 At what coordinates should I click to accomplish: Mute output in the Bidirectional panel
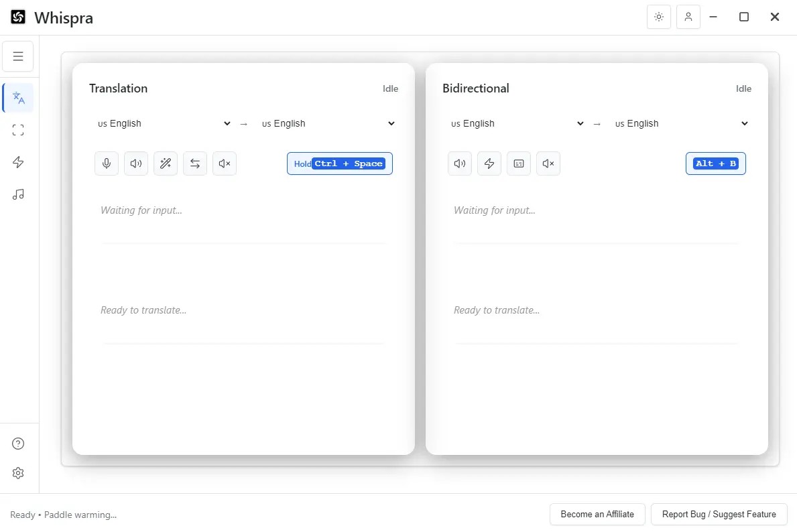[548, 163]
